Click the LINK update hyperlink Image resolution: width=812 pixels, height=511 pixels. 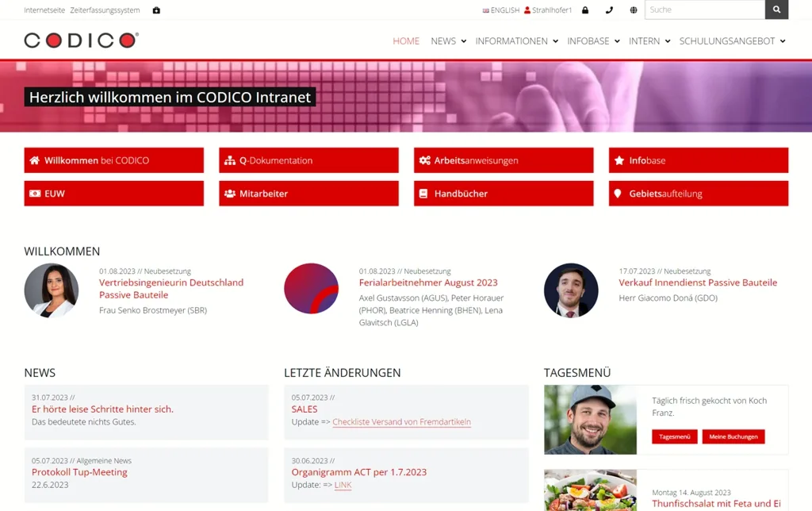coord(343,485)
